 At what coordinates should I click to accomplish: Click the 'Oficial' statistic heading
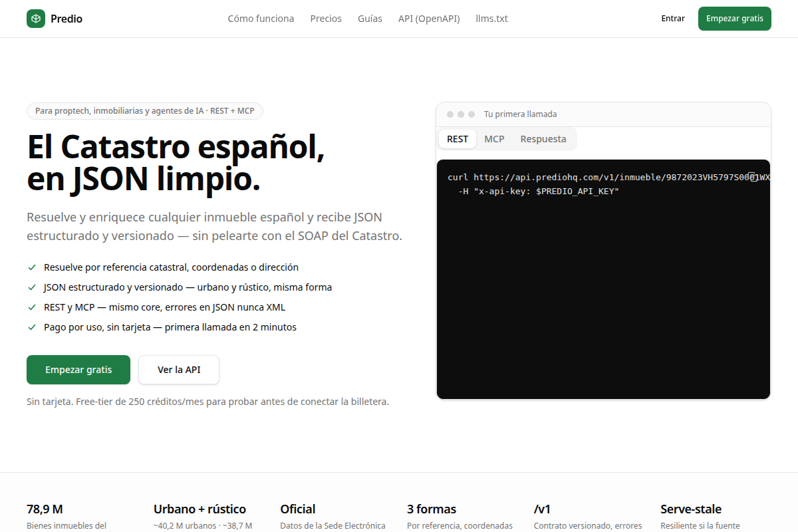coord(298,509)
